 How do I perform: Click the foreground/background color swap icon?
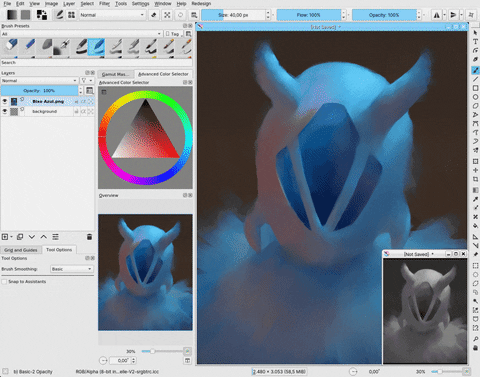pyautogui.click(x=42, y=15)
